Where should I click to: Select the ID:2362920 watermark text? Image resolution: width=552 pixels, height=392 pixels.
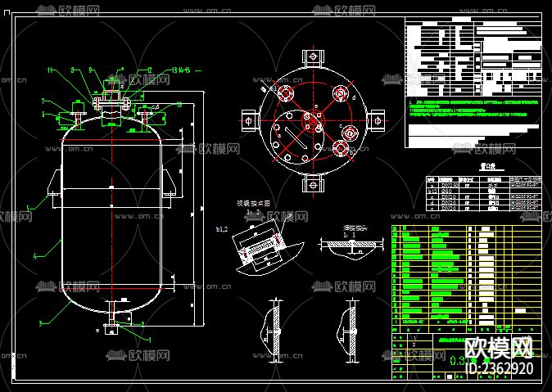500,368
